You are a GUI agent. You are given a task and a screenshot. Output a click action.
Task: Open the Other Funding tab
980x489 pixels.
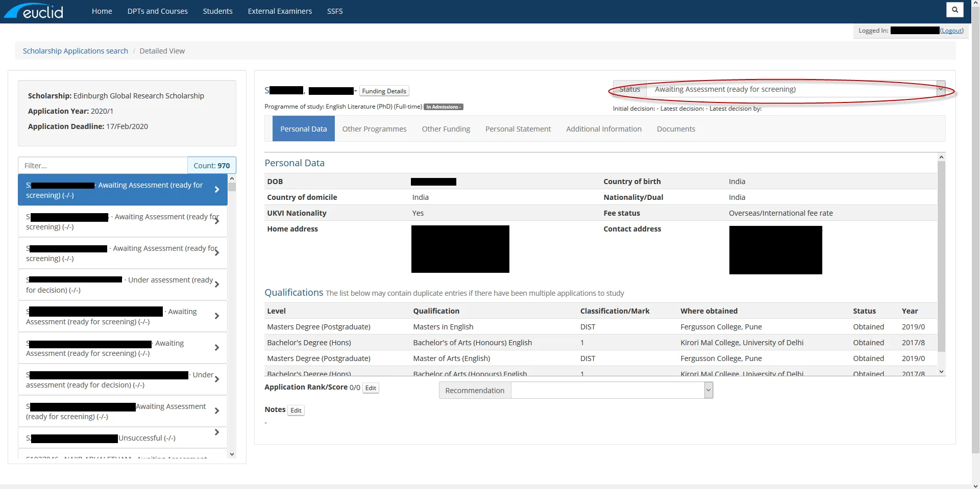446,129
